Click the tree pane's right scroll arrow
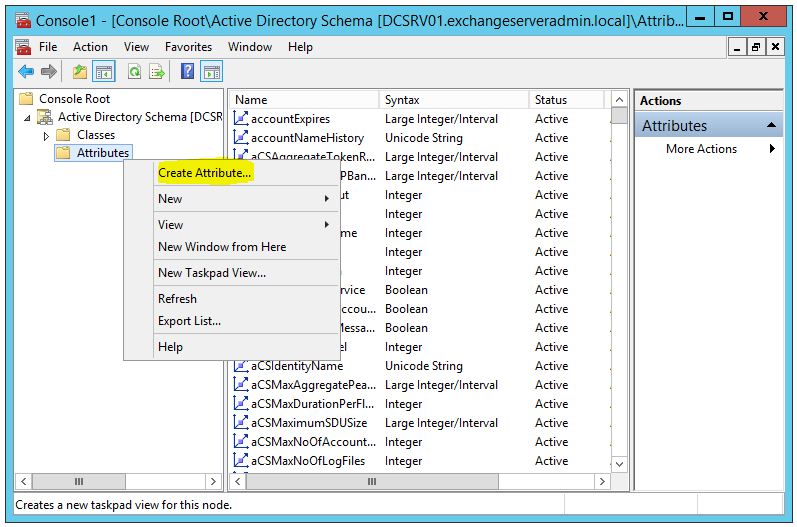The height and width of the screenshot is (527, 797). click(x=213, y=481)
